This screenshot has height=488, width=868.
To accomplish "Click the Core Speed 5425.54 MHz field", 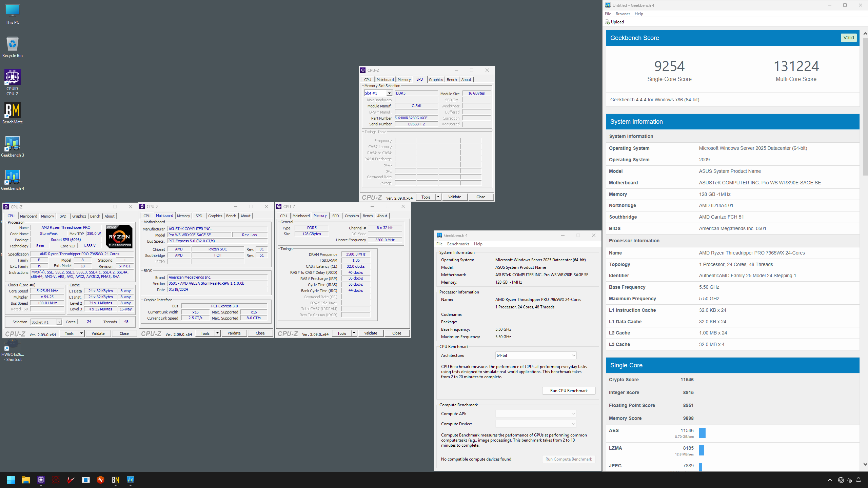I will (x=47, y=291).
